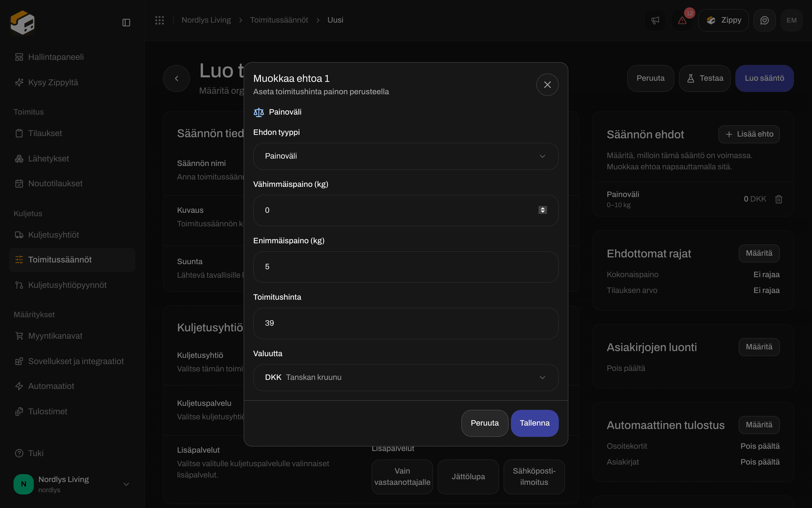Click the company logo icon
Image resolution: width=812 pixels, height=508 pixels.
pyautogui.click(x=23, y=22)
